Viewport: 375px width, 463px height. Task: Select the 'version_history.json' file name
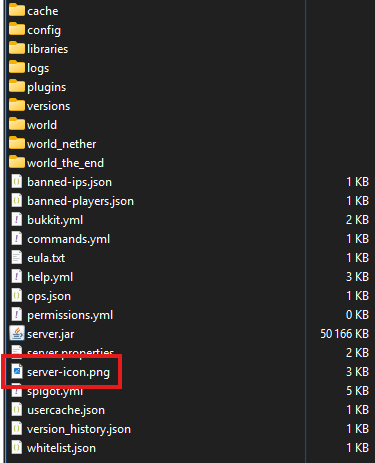point(79,429)
